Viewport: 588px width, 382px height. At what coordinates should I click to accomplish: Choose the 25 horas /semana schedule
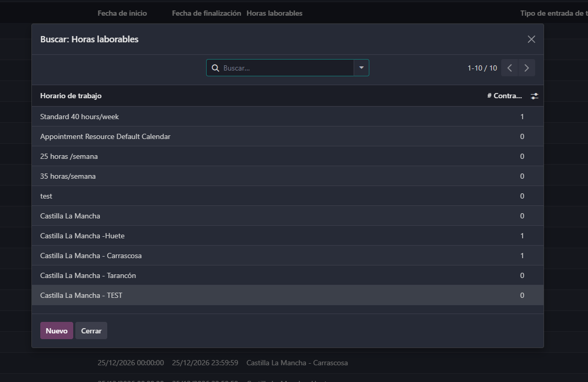coord(69,156)
